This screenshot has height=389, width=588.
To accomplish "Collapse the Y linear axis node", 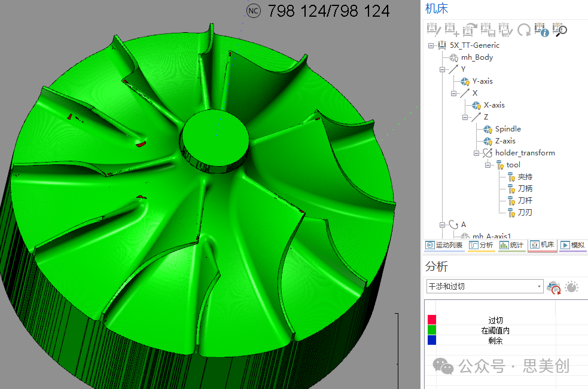I will (442, 70).
